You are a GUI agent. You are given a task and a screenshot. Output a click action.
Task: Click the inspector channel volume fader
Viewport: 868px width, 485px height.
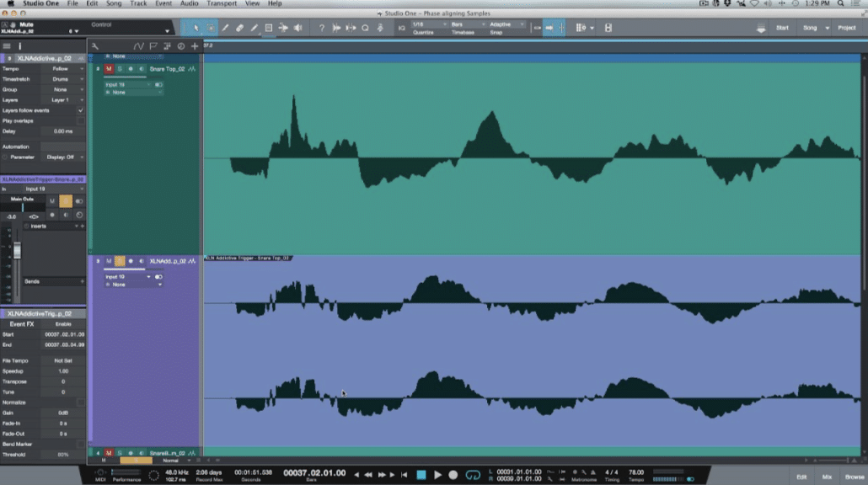[x=17, y=251]
